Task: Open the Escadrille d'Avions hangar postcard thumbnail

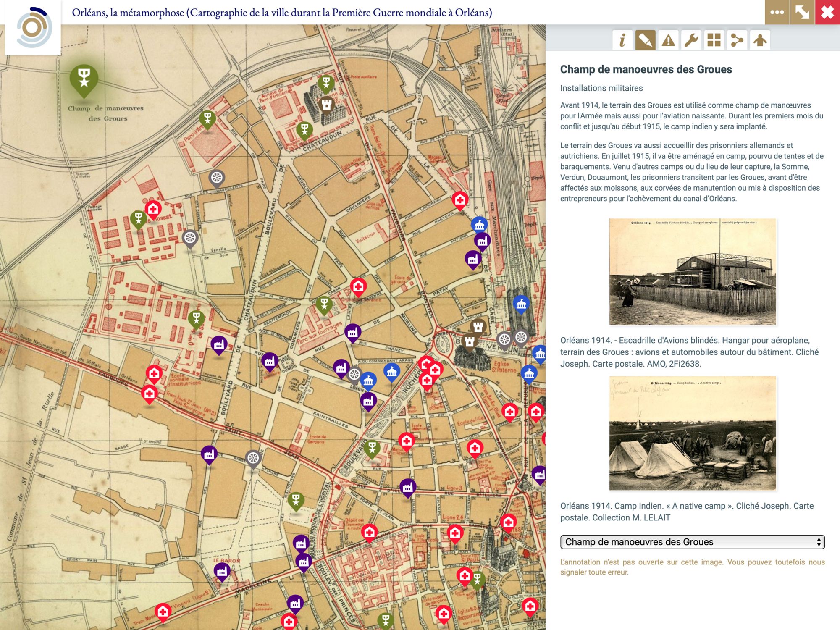Action: [x=692, y=271]
